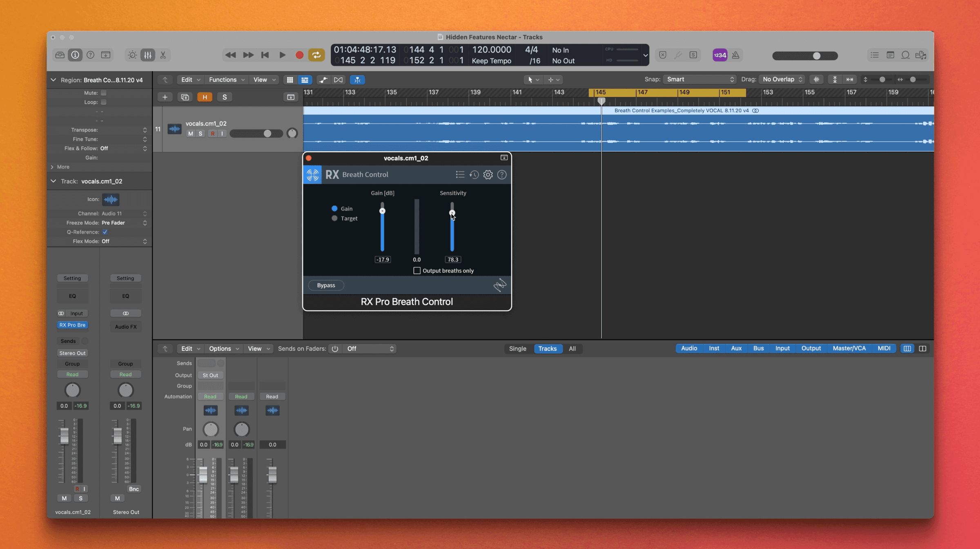Open the Loop Browser icon

905,55
